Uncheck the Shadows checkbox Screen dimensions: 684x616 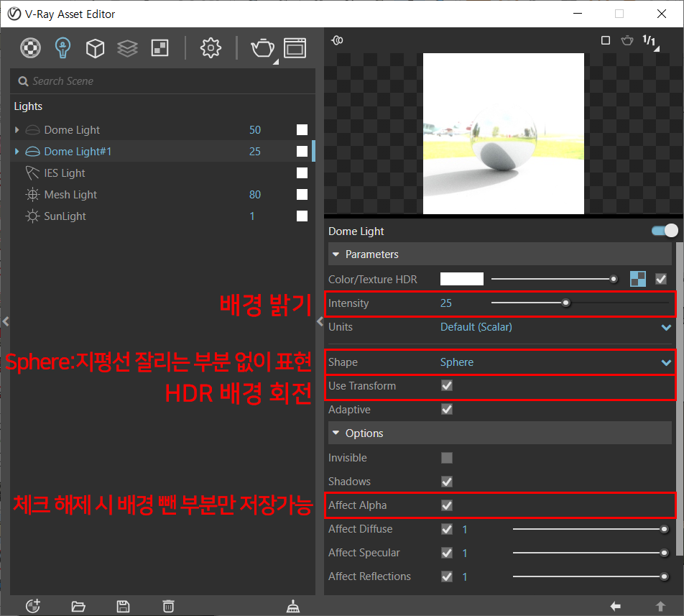[447, 482]
